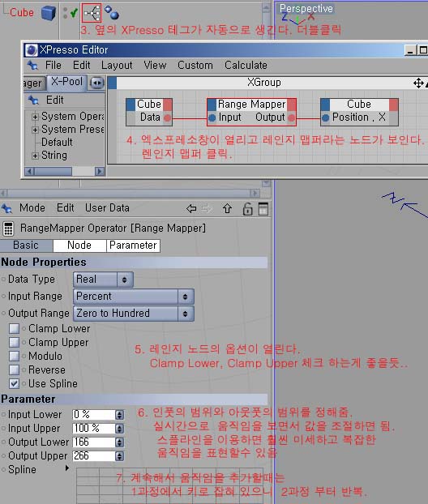Open the Data Type dropdown
This screenshot has height=504, width=428.
click(x=103, y=280)
